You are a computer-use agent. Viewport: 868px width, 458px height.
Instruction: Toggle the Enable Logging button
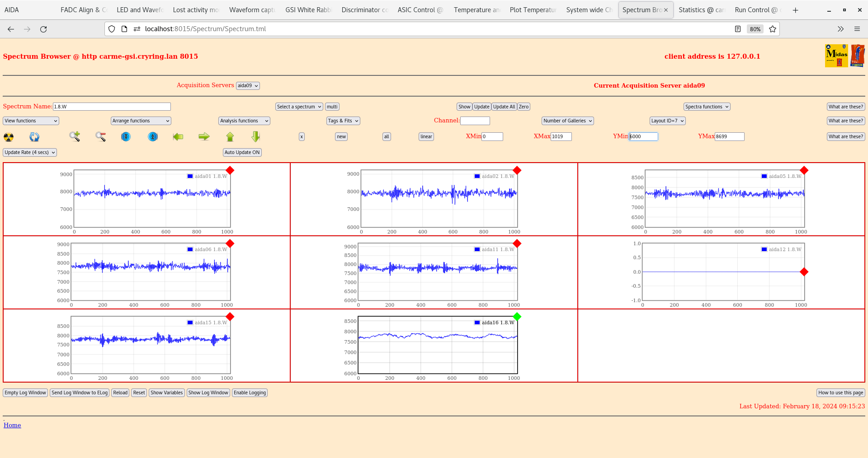pyautogui.click(x=250, y=393)
